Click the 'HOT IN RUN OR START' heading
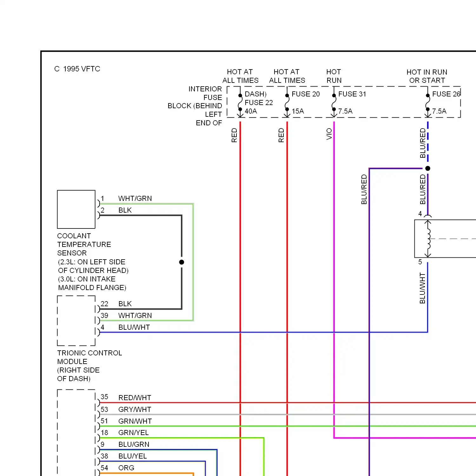Image resolution: width=476 pixels, height=476 pixels. pyautogui.click(x=427, y=76)
